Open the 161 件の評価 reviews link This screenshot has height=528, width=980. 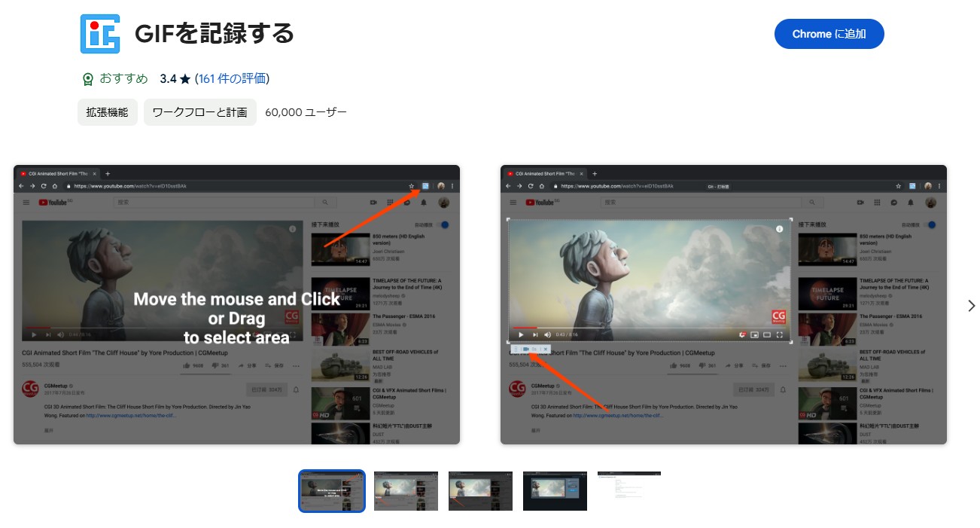pos(232,79)
